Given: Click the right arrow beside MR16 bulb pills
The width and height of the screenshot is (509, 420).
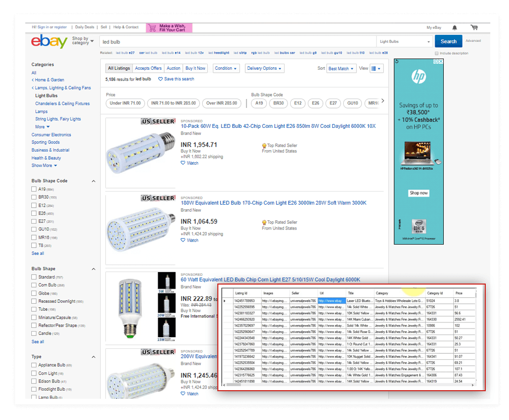Looking at the screenshot, I should [383, 101].
